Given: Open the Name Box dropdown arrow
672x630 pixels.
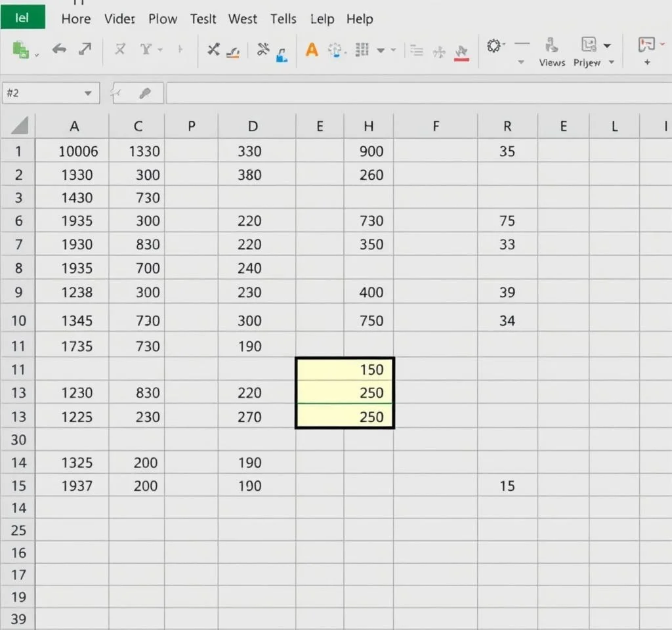Looking at the screenshot, I should [x=88, y=94].
